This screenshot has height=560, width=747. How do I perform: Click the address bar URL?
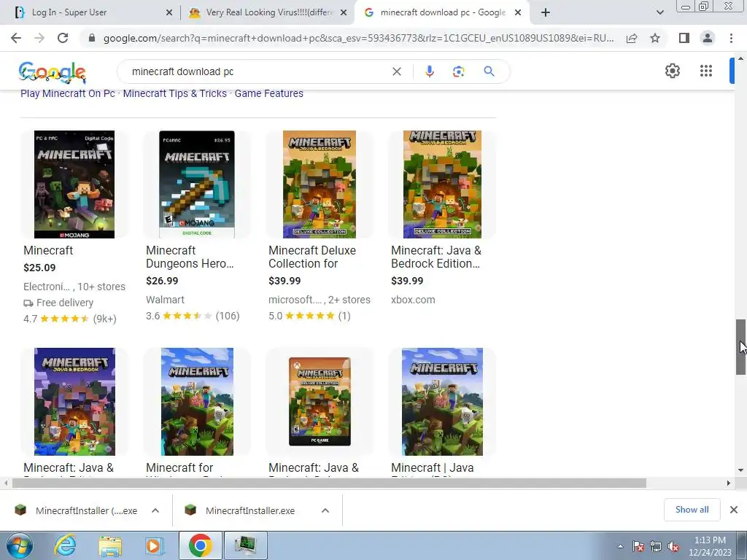pyautogui.click(x=358, y=38)
